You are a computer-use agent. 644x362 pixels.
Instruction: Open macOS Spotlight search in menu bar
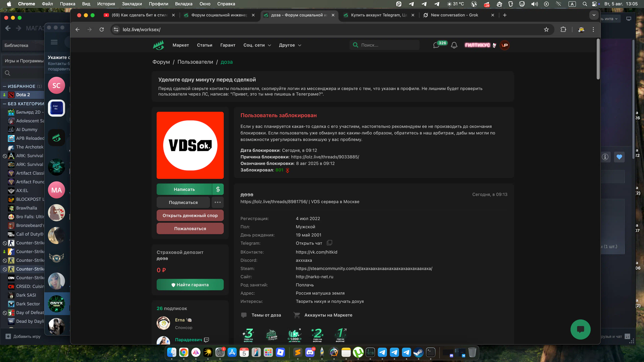pos(585,4)
